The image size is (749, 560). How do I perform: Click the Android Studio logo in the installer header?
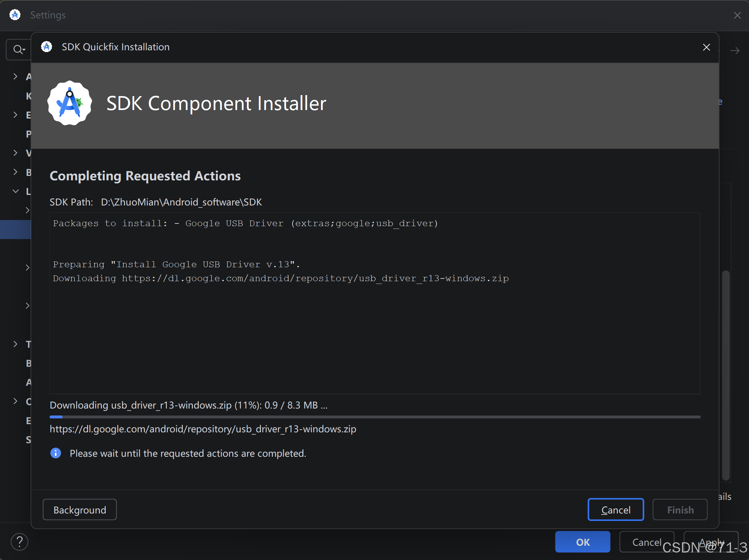coord(70,103)
